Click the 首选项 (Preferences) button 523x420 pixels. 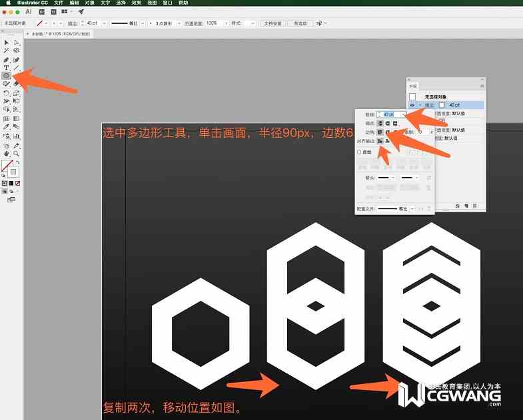click(300, 23)
